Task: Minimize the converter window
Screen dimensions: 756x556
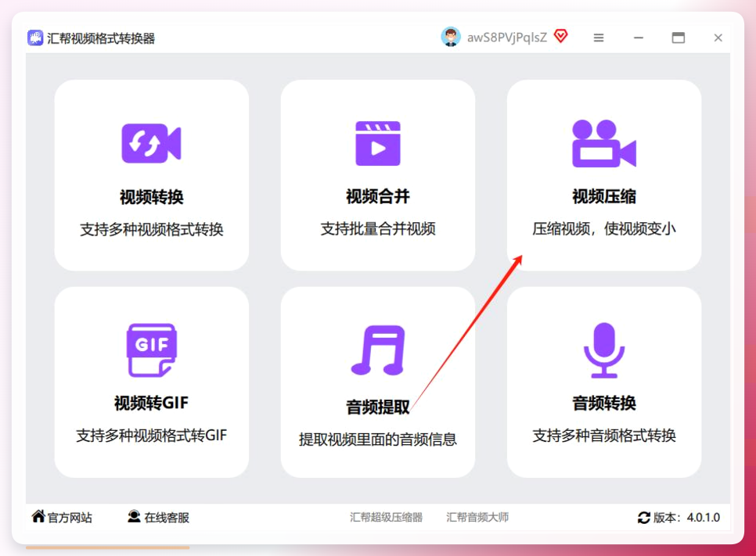Action: click(x=639, y=38)
